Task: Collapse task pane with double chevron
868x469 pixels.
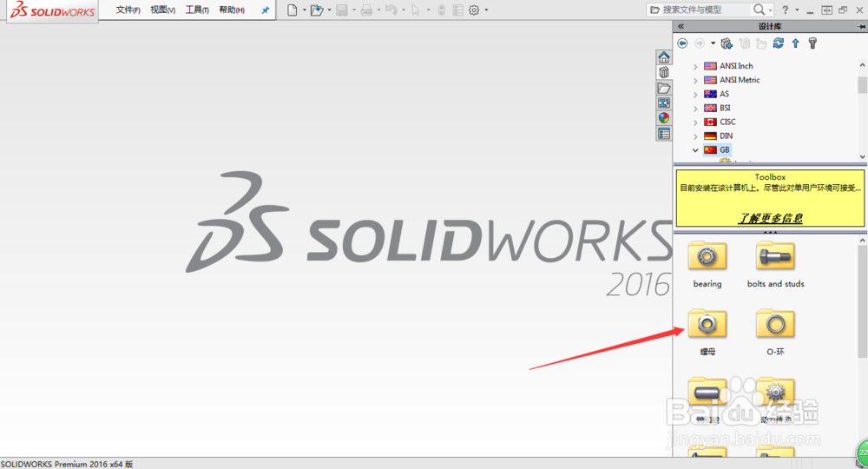Action: click(681, 26)
